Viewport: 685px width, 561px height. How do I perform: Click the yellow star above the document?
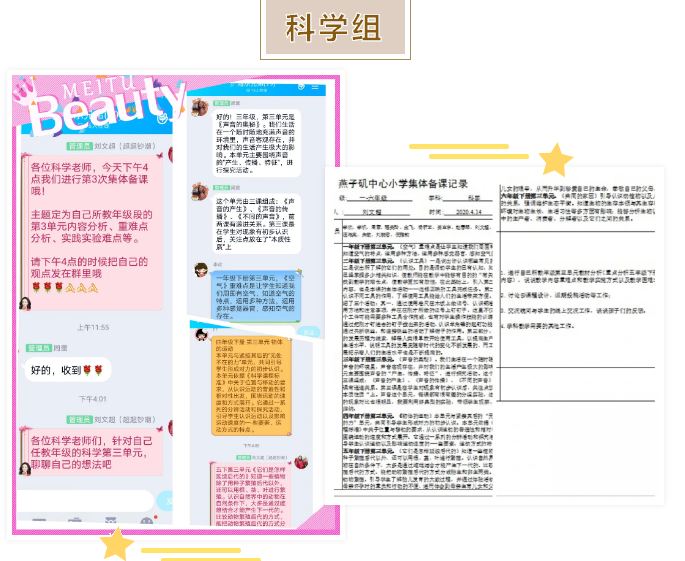(x=555, y=159)
